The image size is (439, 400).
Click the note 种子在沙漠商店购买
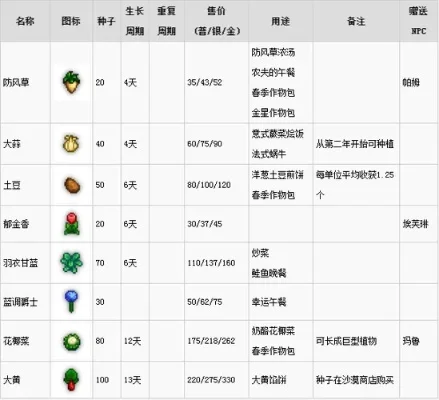(355, 380)
